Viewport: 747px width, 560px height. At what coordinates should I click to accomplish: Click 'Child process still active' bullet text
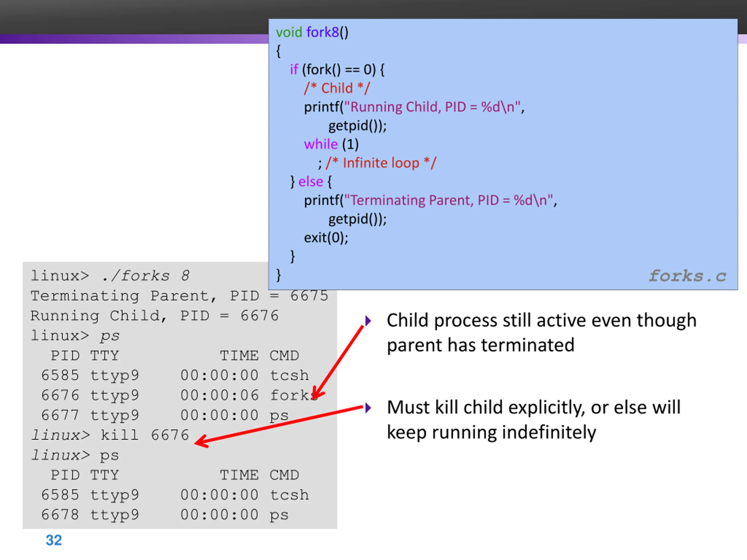541,320
